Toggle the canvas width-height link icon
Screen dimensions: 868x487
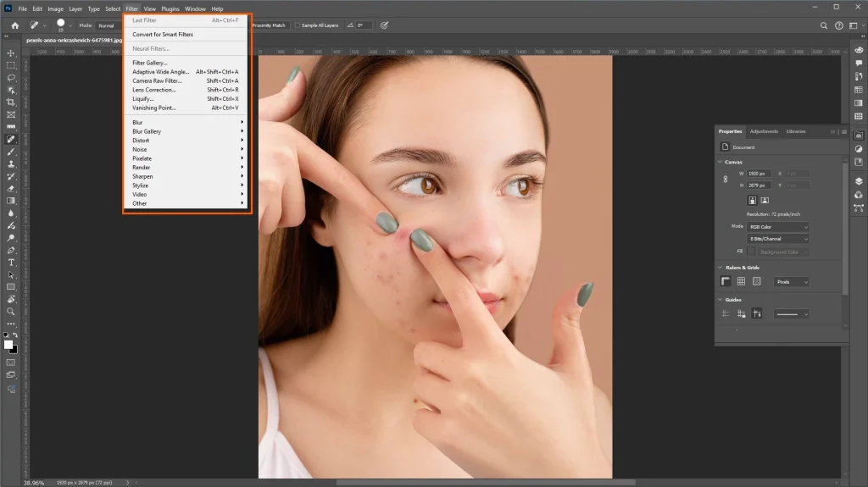[x=726, y=180]
